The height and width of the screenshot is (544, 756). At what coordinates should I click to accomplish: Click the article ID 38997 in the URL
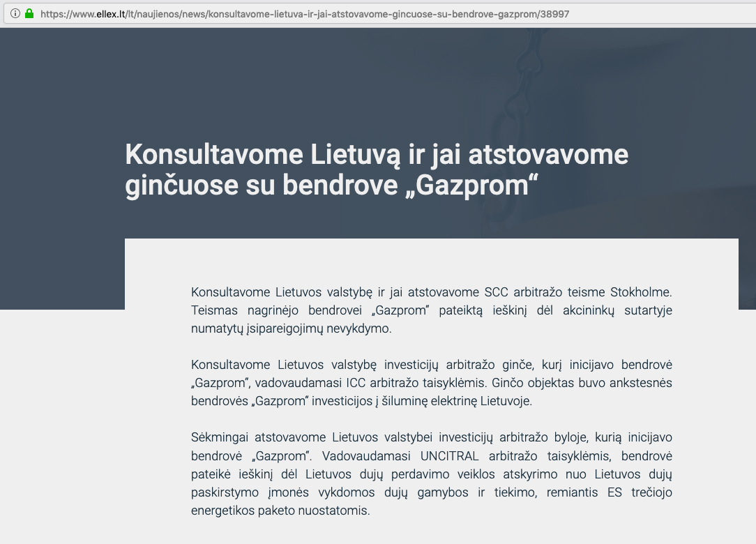tap(554, 13)
